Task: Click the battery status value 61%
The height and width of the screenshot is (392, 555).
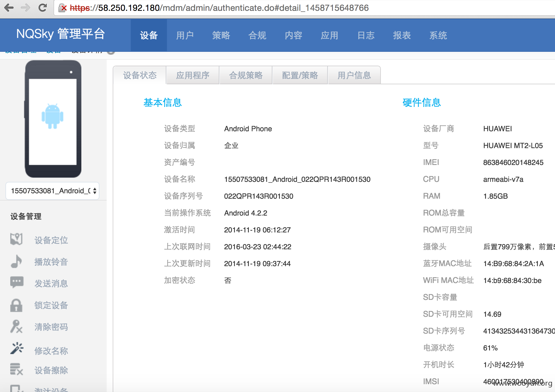Action: tap(491, 348)
